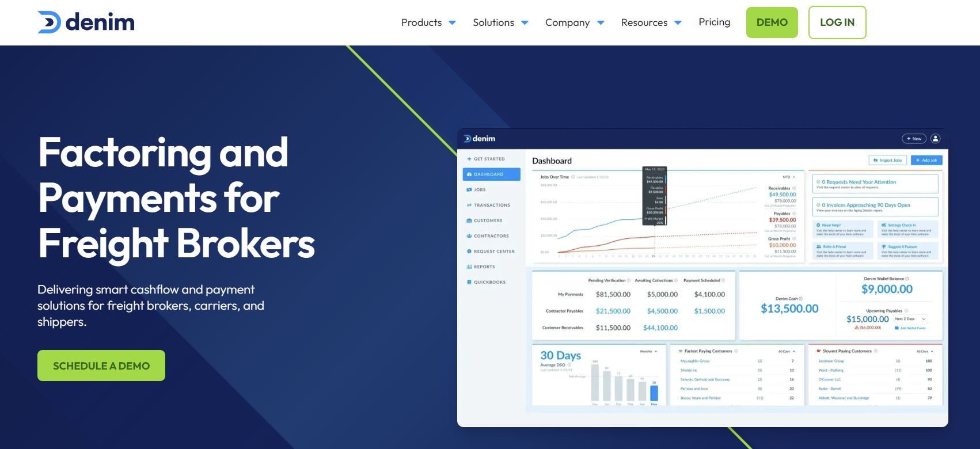This screenshot has height=449, width=980.
Task: Click the info icon beside Denim Wallet Balance
Action: tap(907, 279)
